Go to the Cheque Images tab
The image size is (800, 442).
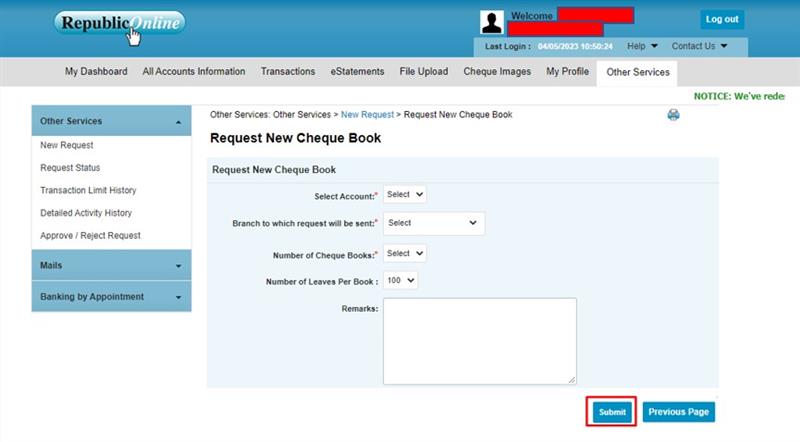(497, 72)
